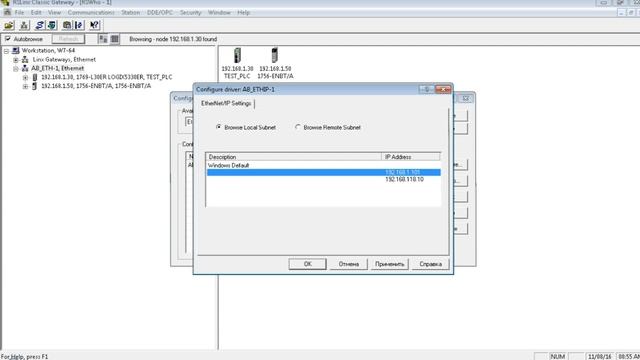Click 192.168.1.50 module icon in tree
Screen dimensions: 640x360
pos(35,86)
